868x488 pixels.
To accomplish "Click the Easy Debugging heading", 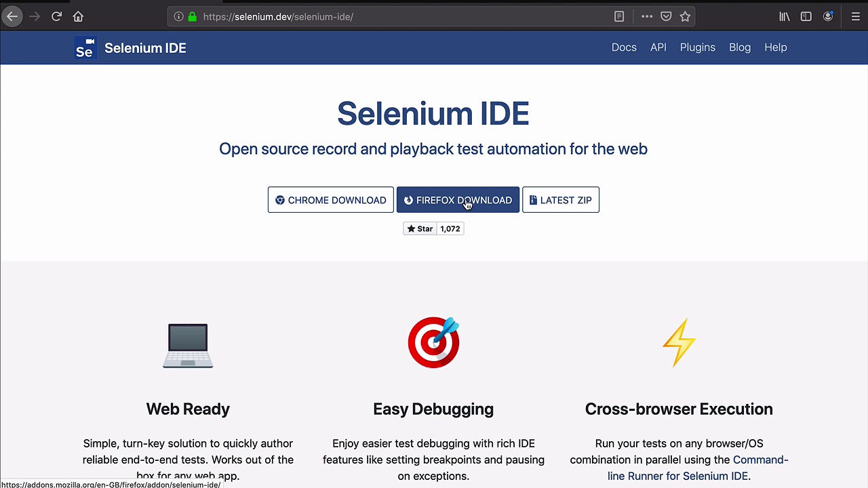I will tap(433, 409).
